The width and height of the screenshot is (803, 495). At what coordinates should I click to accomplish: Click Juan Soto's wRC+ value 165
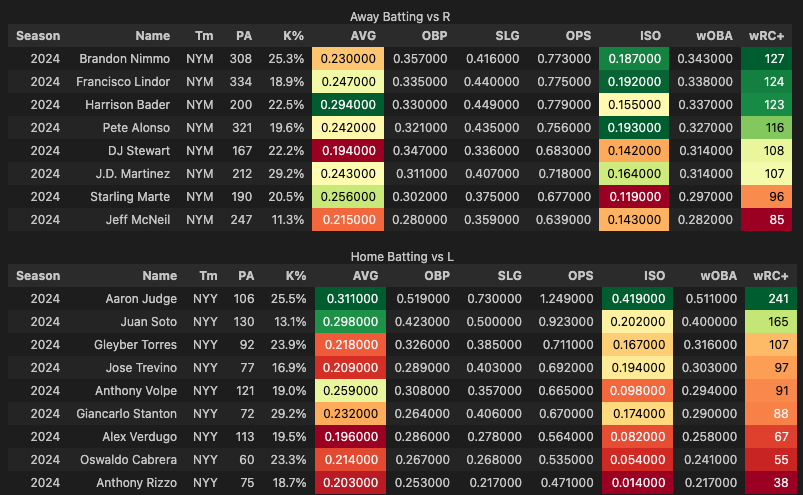click(x=771, y=322)
